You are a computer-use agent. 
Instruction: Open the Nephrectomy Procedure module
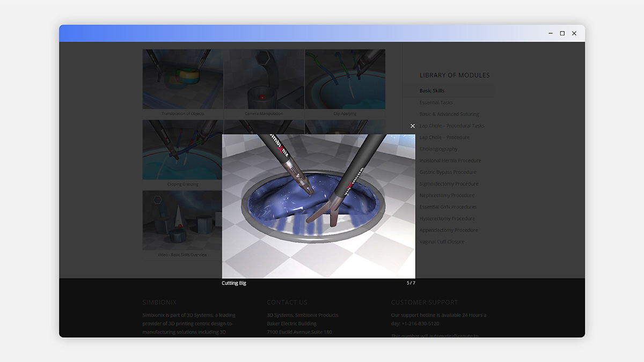pos(447,195)
